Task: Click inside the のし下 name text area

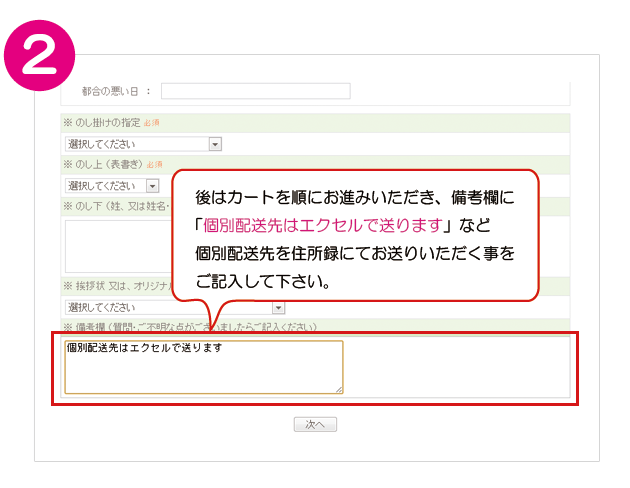Action: 119,246
